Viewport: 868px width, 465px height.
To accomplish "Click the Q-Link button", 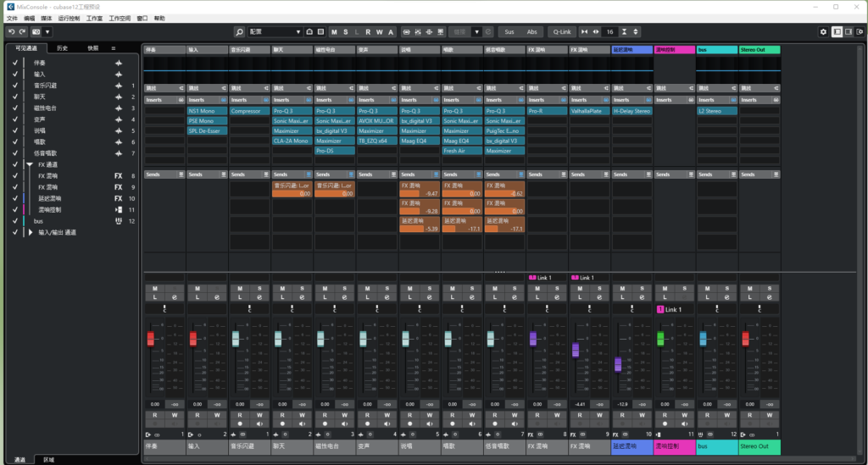I will click(x=561, y=31).
